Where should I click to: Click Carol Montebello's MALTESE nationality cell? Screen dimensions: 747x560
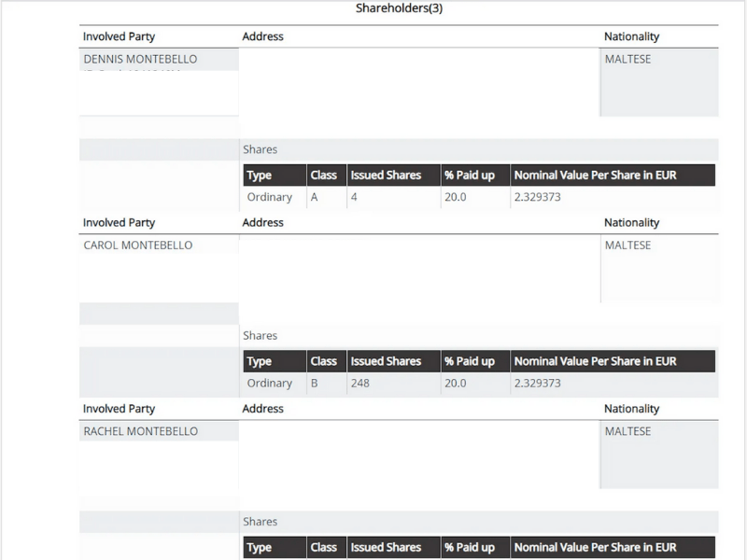click(x=628, y=245)
